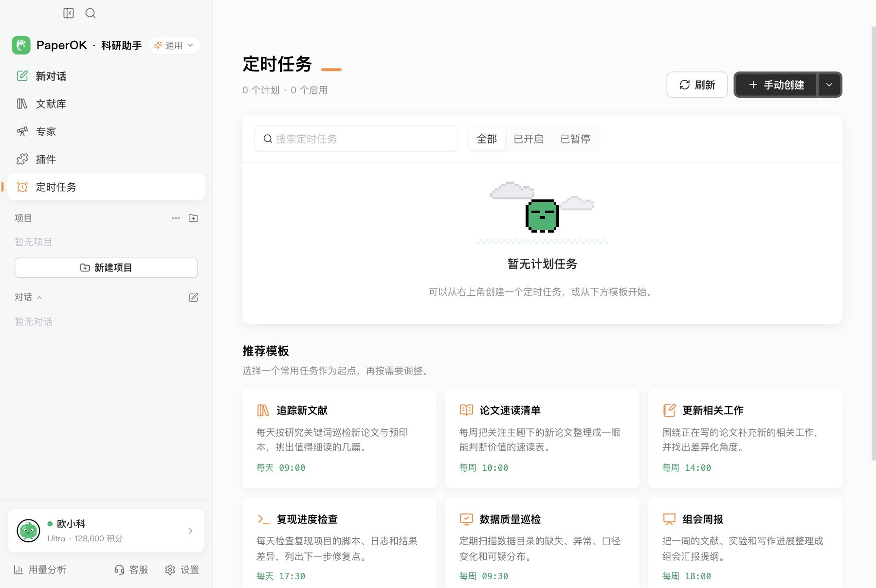The width and height of the screenshot is (876, 588).
Task: Open 用量分析 usage analytics
Action: pos(40,570)
